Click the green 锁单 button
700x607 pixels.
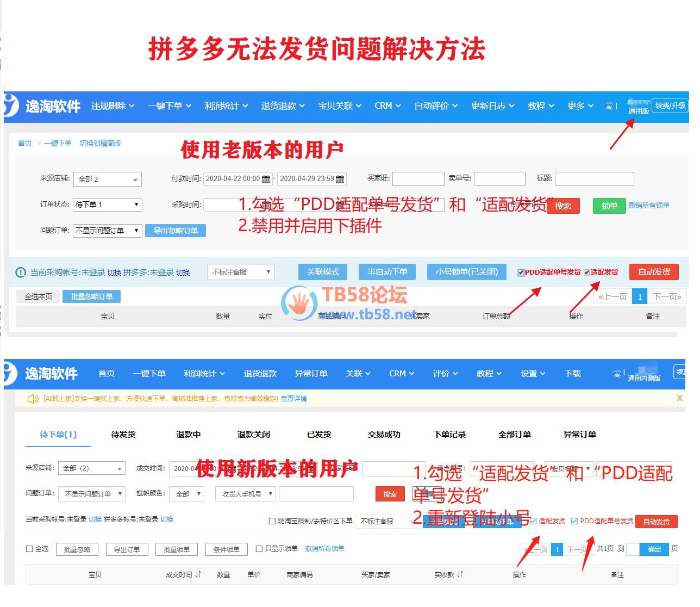609,206
